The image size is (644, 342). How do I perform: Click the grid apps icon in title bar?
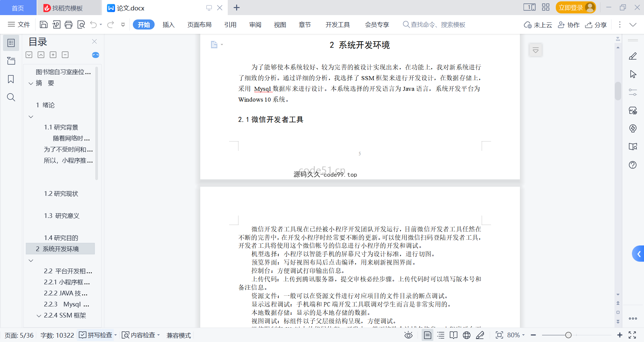tap(546, 7)
